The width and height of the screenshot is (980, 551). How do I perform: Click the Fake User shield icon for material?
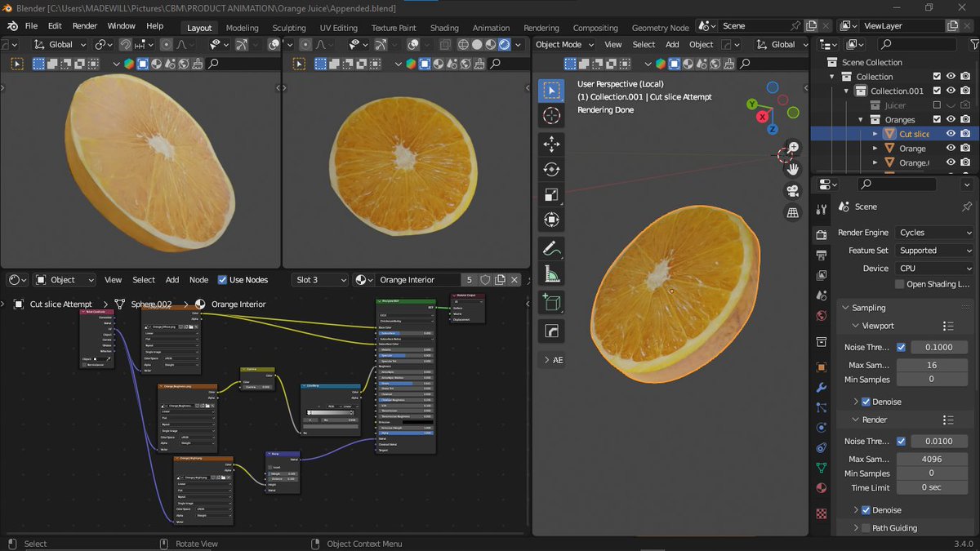[x=485, y=280]
